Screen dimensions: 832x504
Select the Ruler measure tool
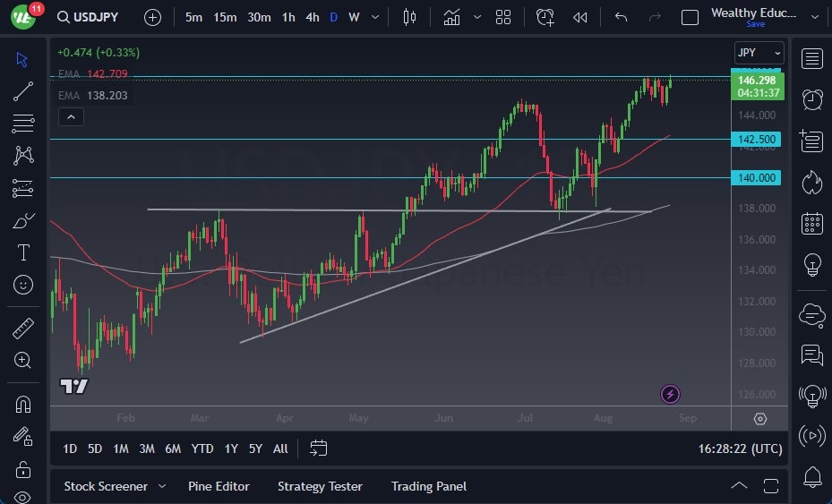point(23,329)
